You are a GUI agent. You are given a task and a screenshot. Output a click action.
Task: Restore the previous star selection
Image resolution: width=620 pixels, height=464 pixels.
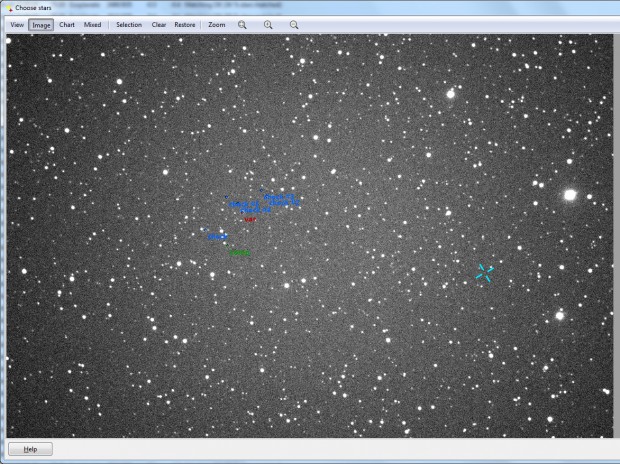(x=185, y=25)
